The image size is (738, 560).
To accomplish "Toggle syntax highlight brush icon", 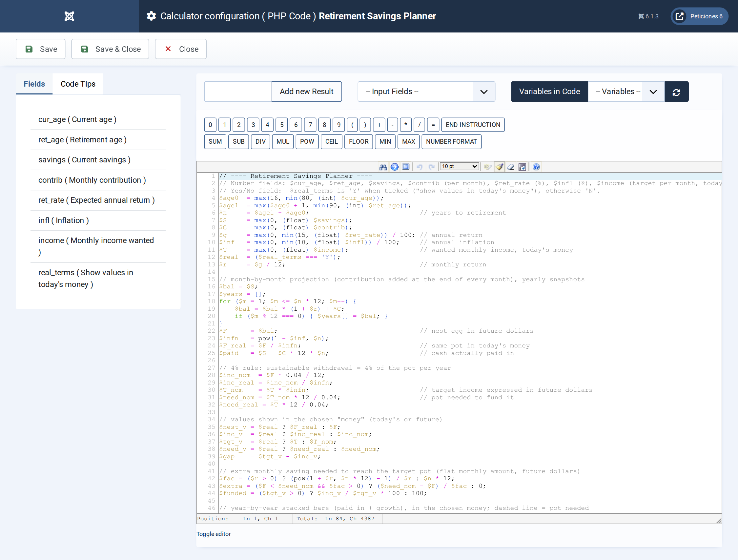I will click(x=500, y=167).
